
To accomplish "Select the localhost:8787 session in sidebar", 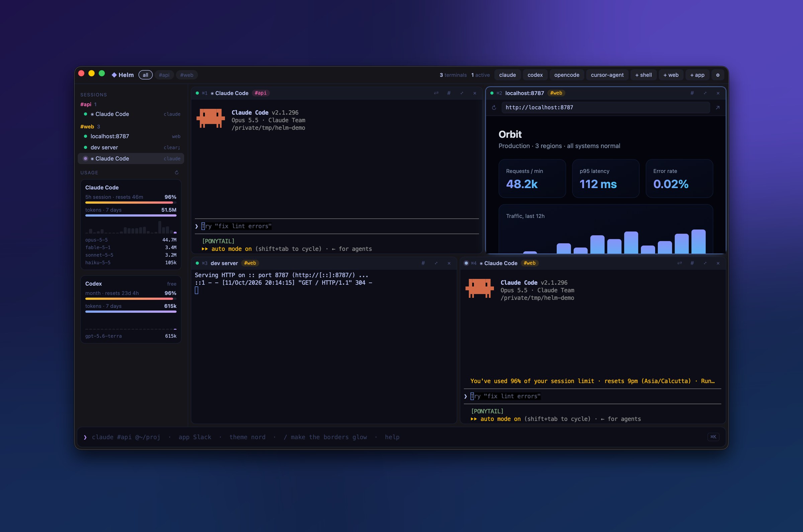I will tap(131, 136).
